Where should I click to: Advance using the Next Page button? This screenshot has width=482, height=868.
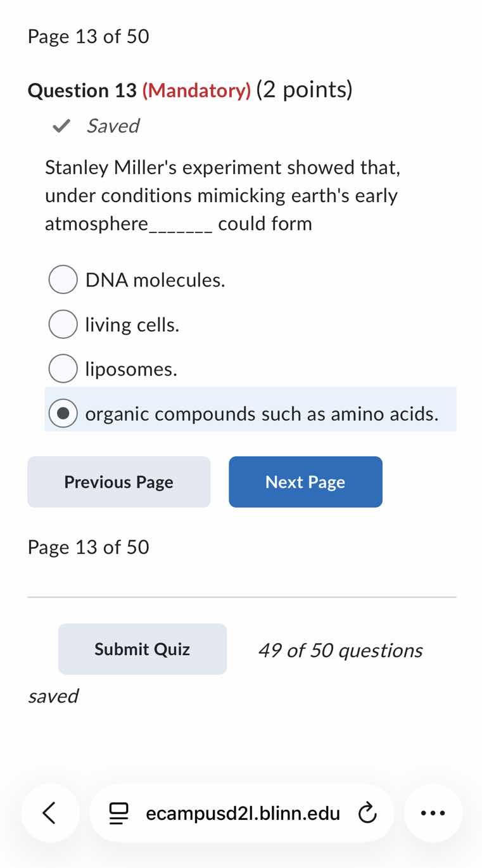pos(305,482)
